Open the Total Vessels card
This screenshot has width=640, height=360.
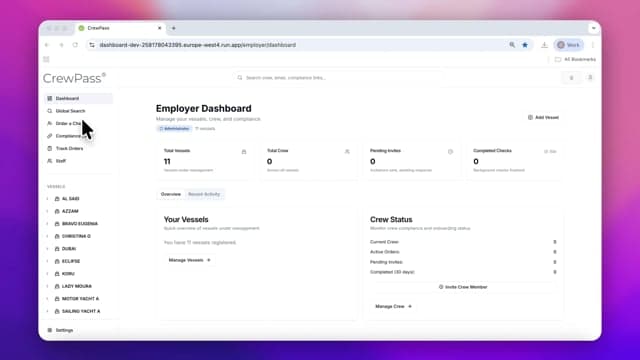click(204, 161)
